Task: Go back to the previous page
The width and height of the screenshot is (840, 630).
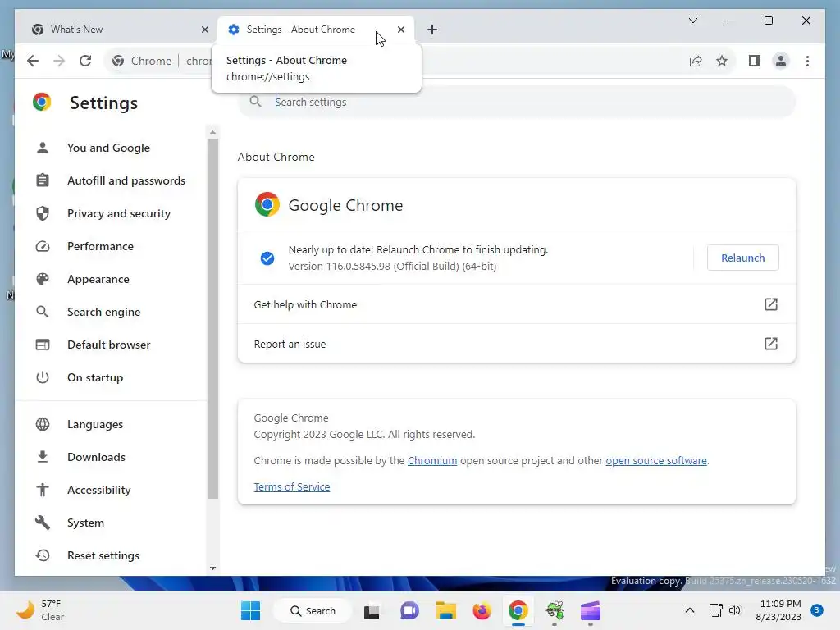Action: (33, 61)
